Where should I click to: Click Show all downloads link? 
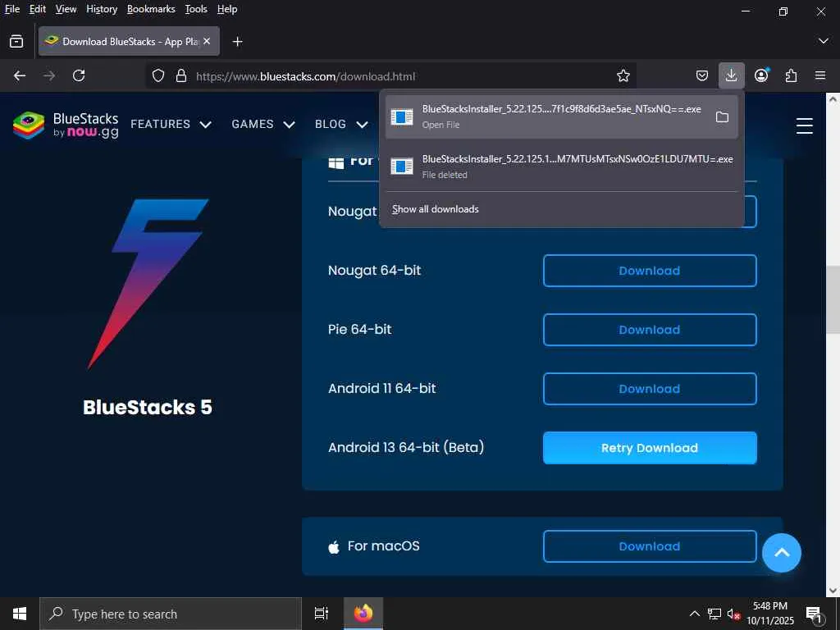435,209
